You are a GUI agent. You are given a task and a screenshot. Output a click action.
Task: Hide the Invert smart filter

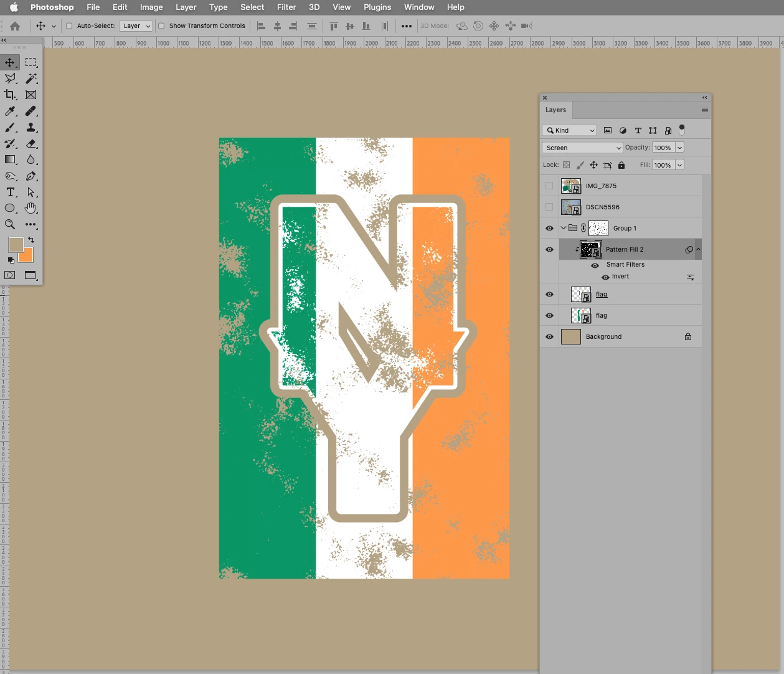pos(605,277)
